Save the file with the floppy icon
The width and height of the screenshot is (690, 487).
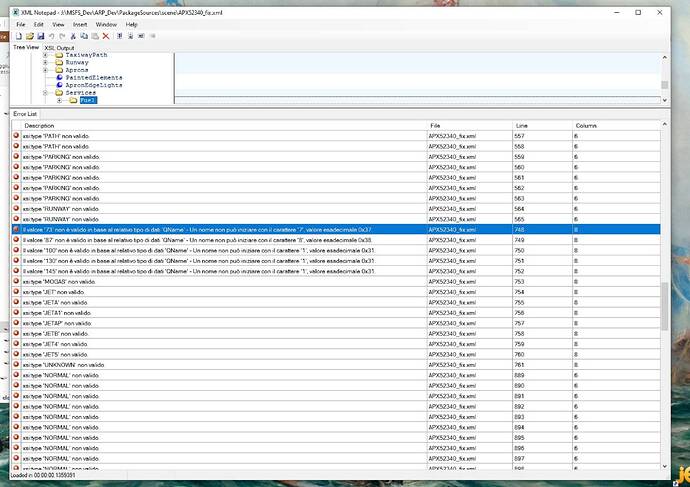click(x=40, y=36)
